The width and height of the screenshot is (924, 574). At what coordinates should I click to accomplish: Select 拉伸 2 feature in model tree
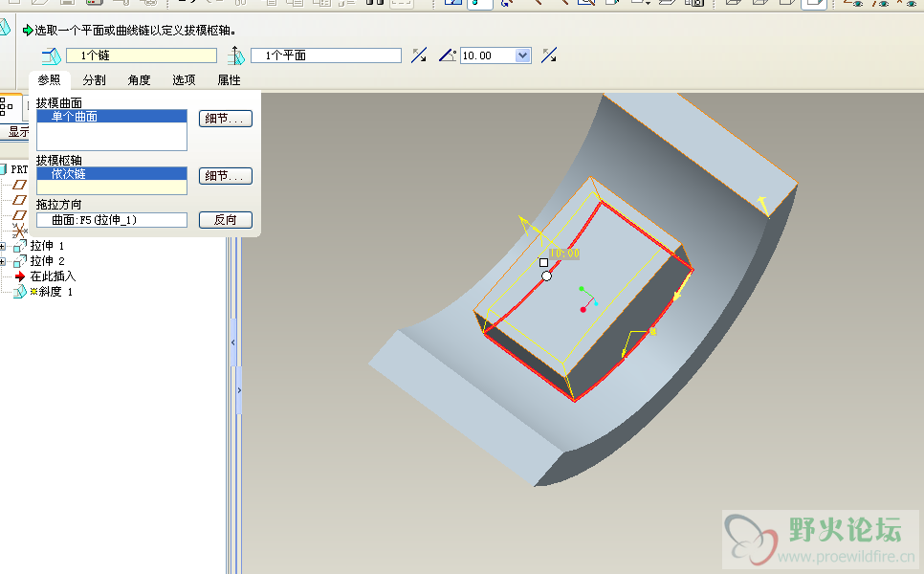(x=47, y=261)
